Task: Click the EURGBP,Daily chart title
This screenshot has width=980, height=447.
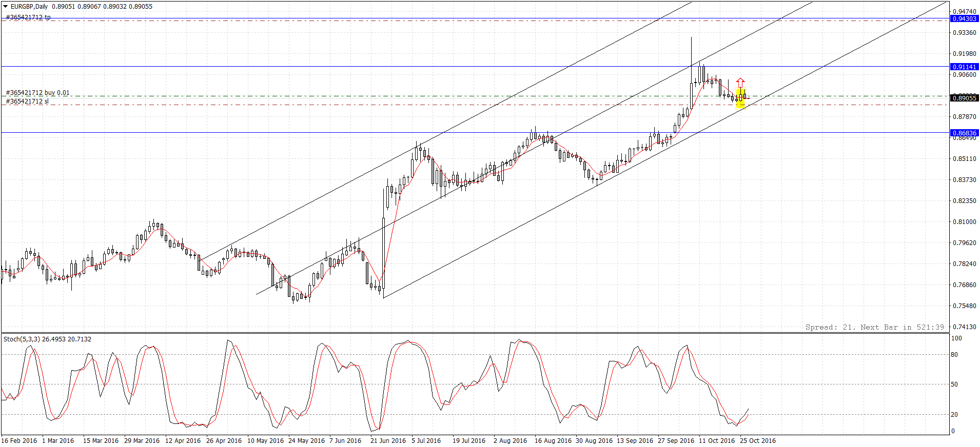Action: [29, 7]
